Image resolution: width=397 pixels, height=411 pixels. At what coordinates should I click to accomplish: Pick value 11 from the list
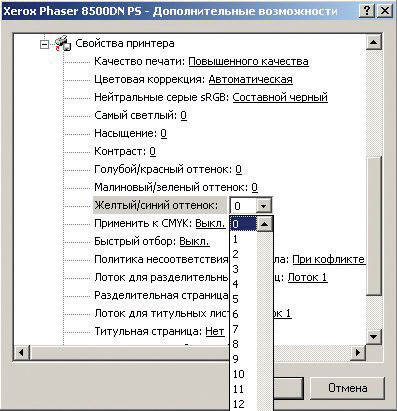[x=244, y=389]
